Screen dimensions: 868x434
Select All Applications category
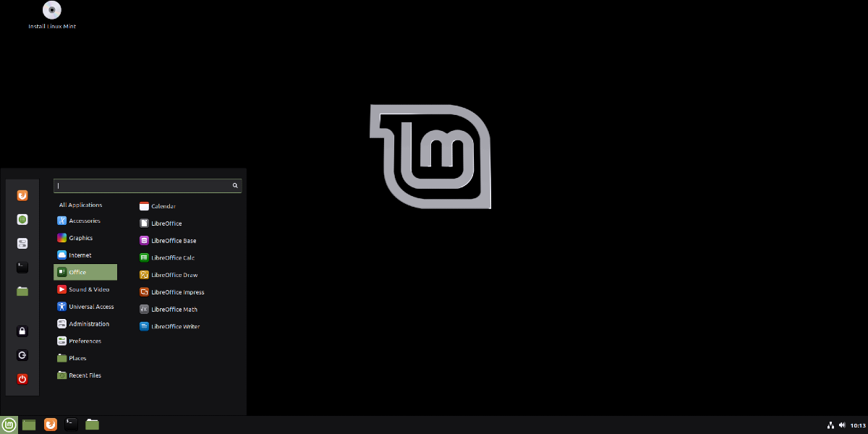click(80, 205)
